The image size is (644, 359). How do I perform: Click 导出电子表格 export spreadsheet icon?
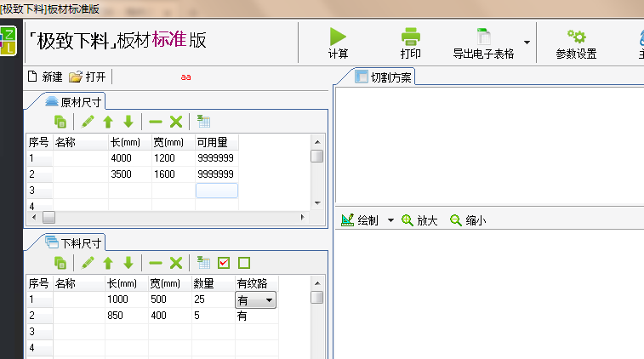click(x=483, y=37)
